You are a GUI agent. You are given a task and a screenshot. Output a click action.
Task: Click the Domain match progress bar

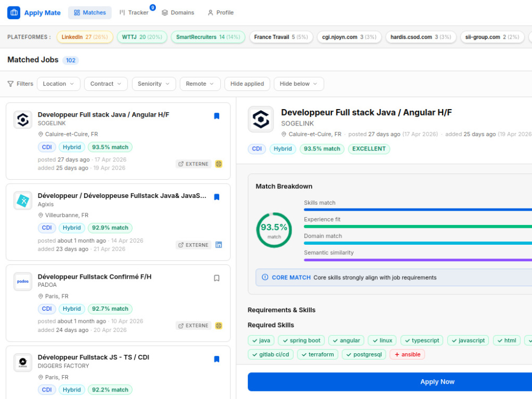point(418,243)
